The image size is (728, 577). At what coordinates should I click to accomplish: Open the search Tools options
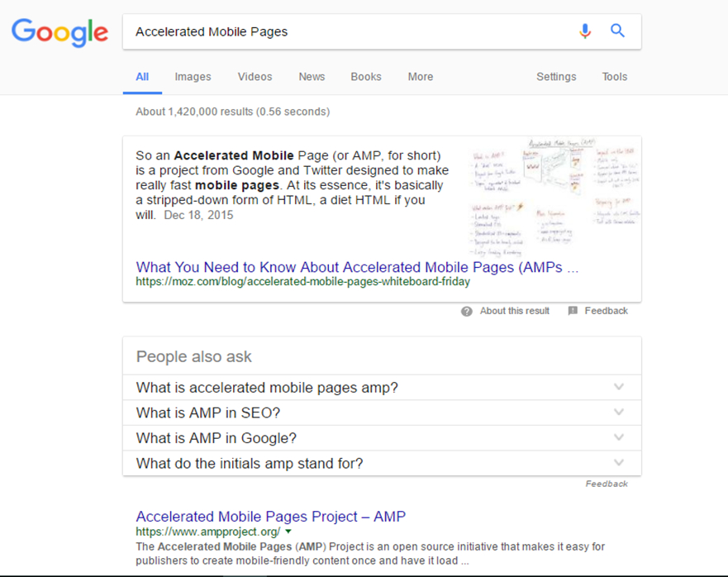(x=615, y=77)
